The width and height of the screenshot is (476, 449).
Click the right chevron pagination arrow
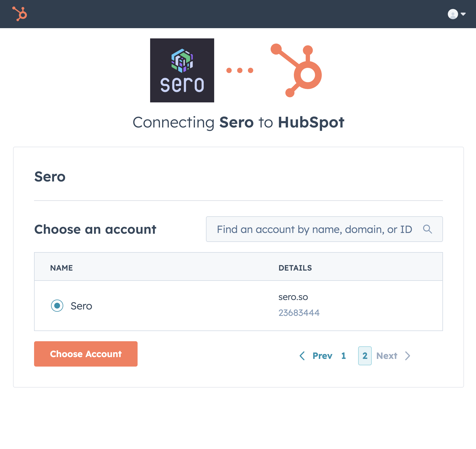[408, 356]
